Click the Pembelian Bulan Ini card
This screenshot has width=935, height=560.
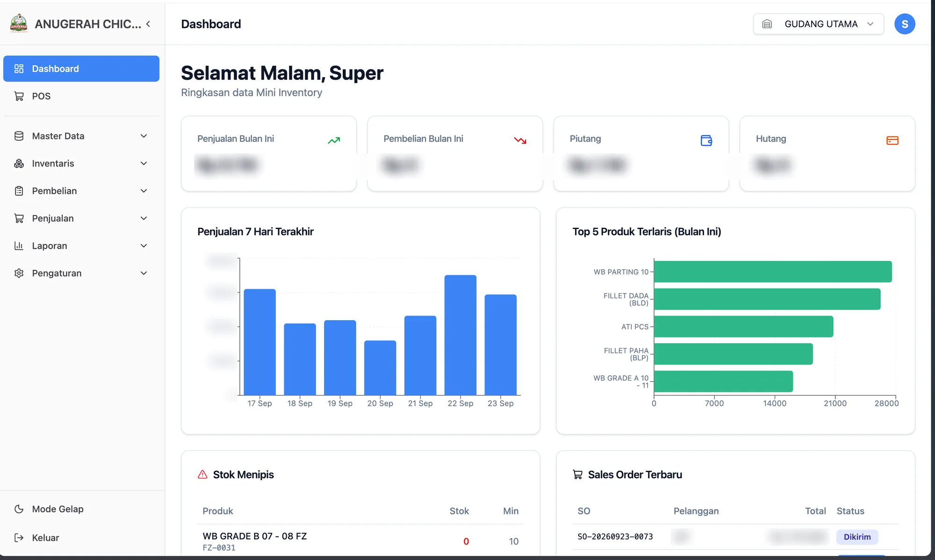(455, 154)
